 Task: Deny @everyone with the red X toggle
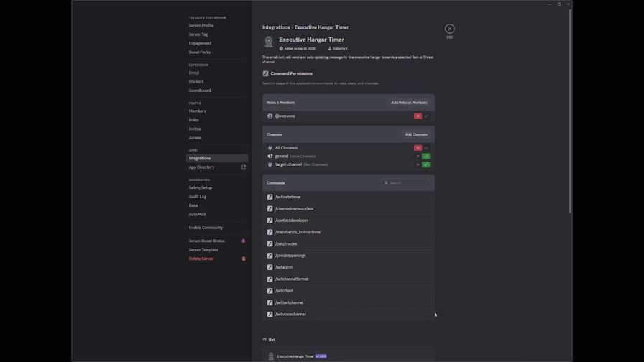(418, 116)
